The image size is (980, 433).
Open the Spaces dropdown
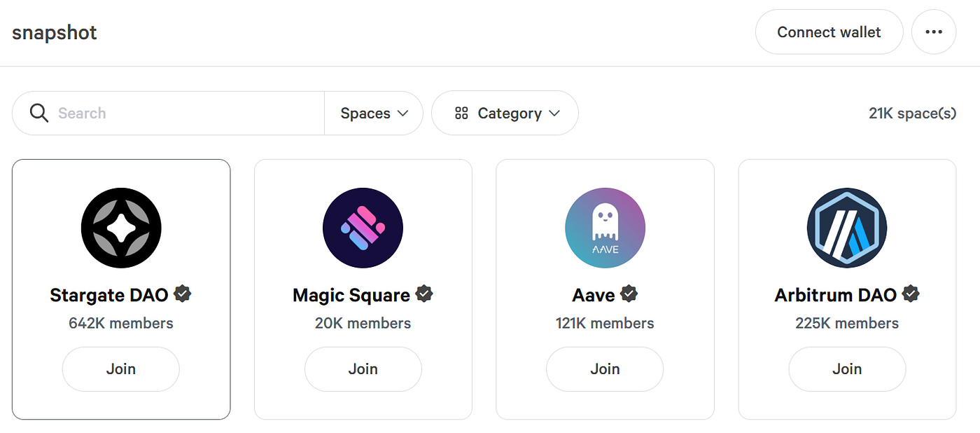coord(374,113)
